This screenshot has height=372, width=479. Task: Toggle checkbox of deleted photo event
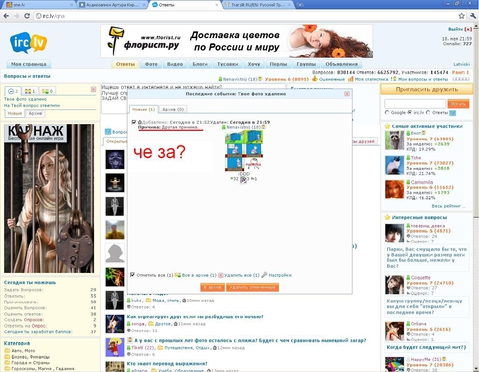[x=134, y=122]
